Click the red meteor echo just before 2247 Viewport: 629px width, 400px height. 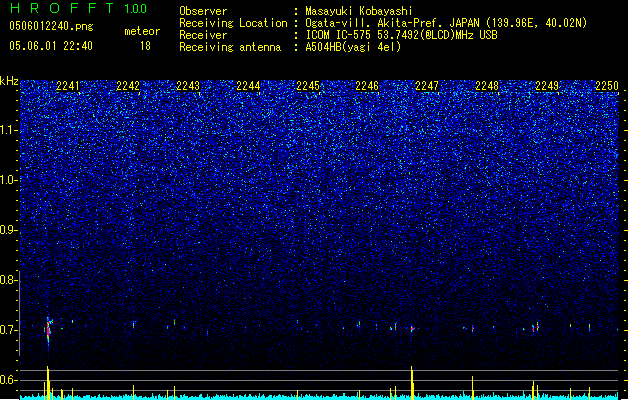click(x=412, y=329)
